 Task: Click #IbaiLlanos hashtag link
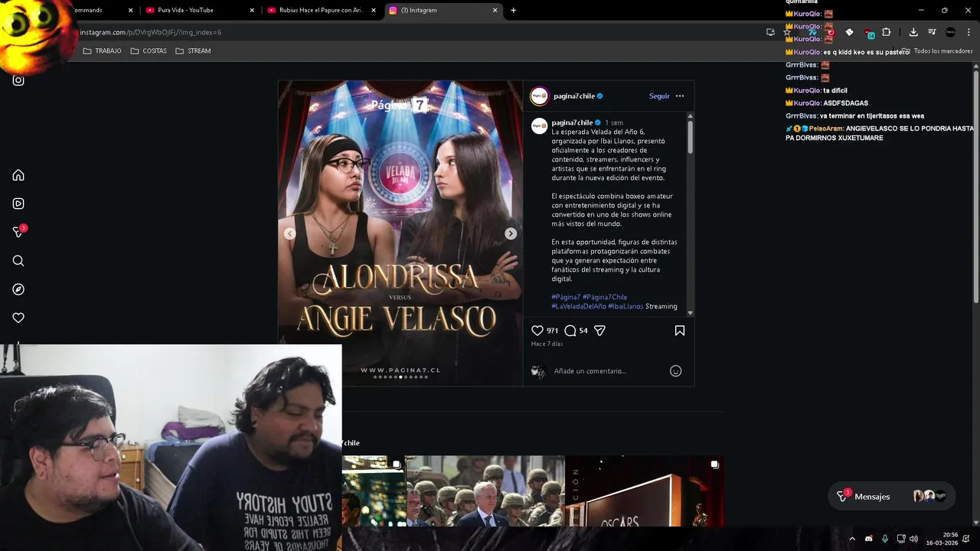[626, 306]
